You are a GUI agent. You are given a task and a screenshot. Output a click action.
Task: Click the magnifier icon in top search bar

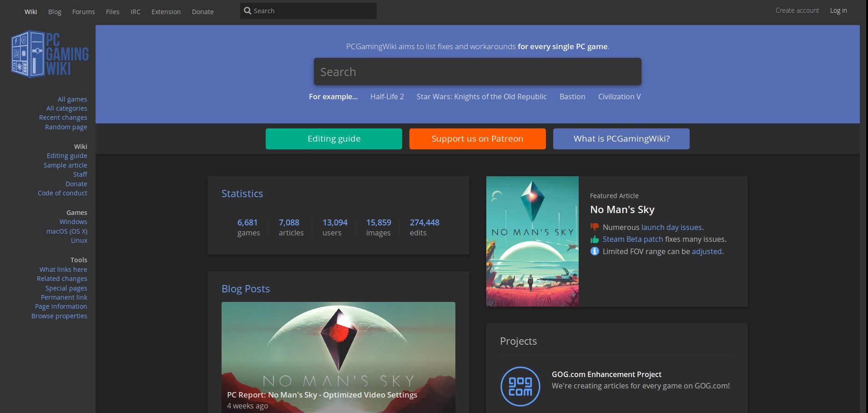[x=247, y=10]
